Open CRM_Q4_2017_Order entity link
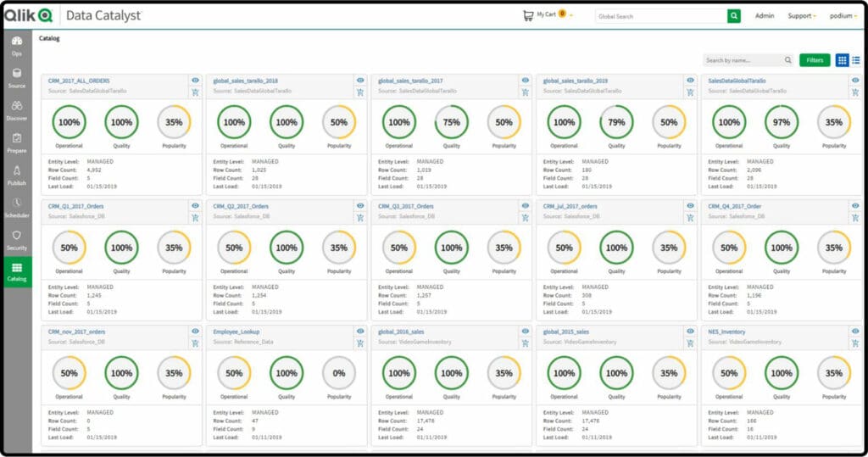The width and height of the screenshot is (868, 457). 735,206
